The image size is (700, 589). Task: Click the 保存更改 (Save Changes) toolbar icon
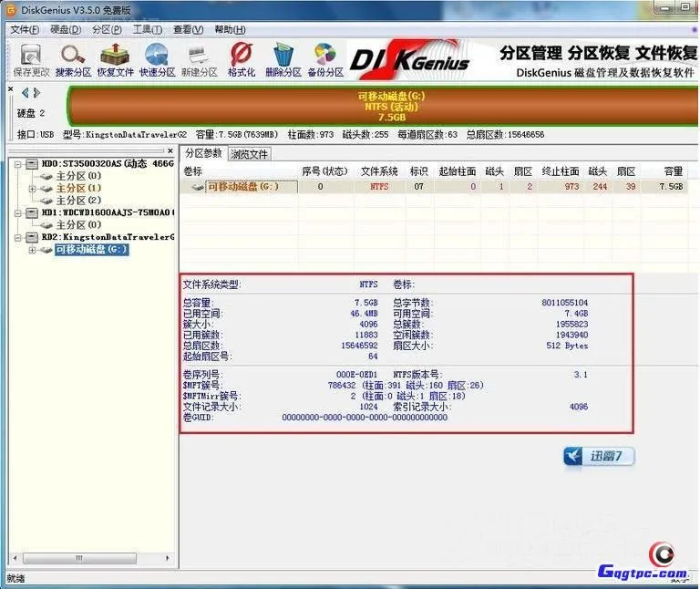tap(31, 58)
